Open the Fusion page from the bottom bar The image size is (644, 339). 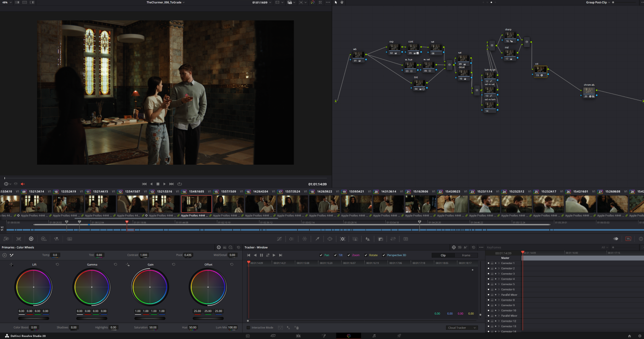click(x=324, y=335)
